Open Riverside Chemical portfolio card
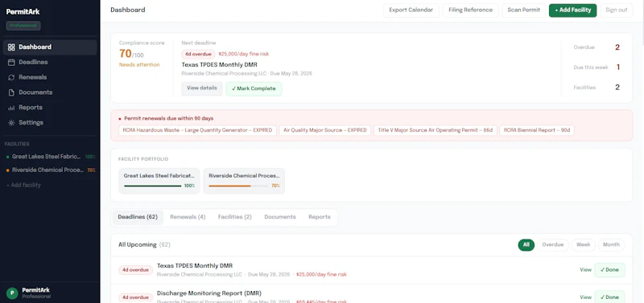This screenshot has width=644, height=303. 244,181
